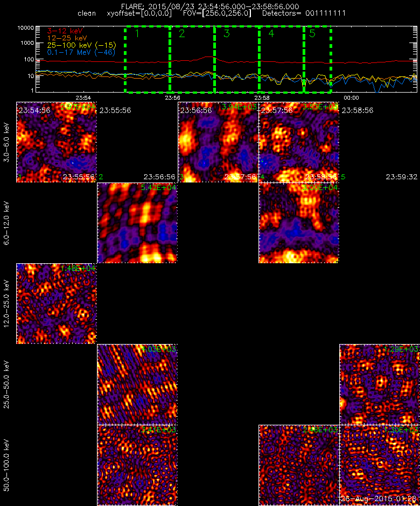Click the 00:00 light curve axis label
This screenshot has height=506, width=420.
tap(351, 97)
